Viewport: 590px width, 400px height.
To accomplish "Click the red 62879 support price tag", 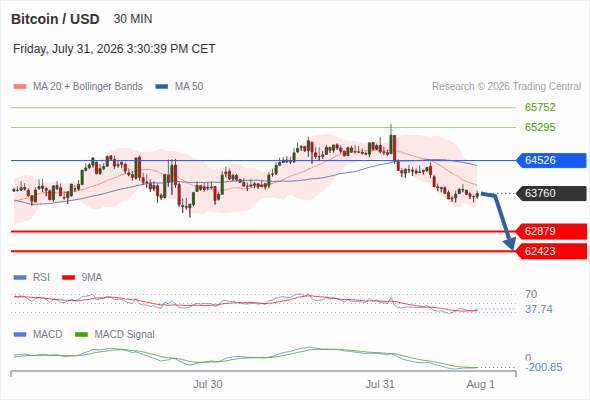I will [x=551, y=231].
